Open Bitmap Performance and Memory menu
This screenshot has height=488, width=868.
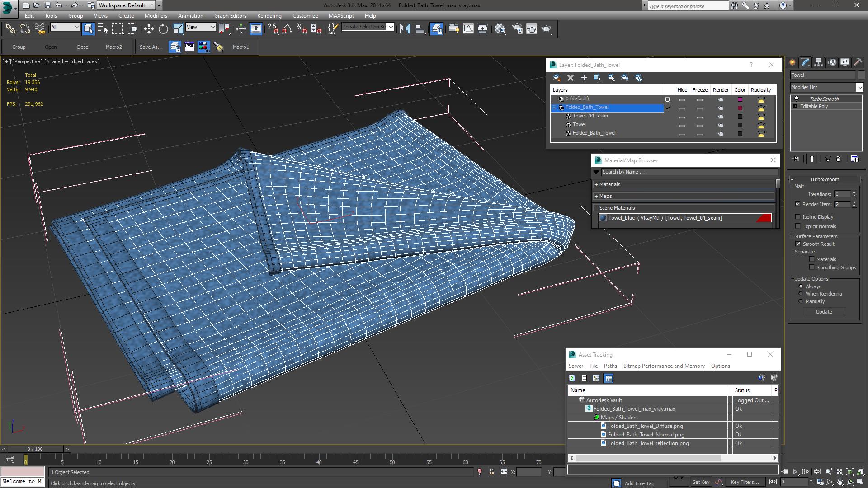(664, 366)
